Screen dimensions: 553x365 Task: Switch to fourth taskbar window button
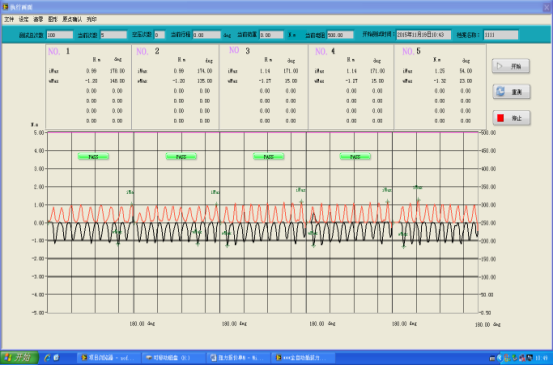[x=304, y=358]
